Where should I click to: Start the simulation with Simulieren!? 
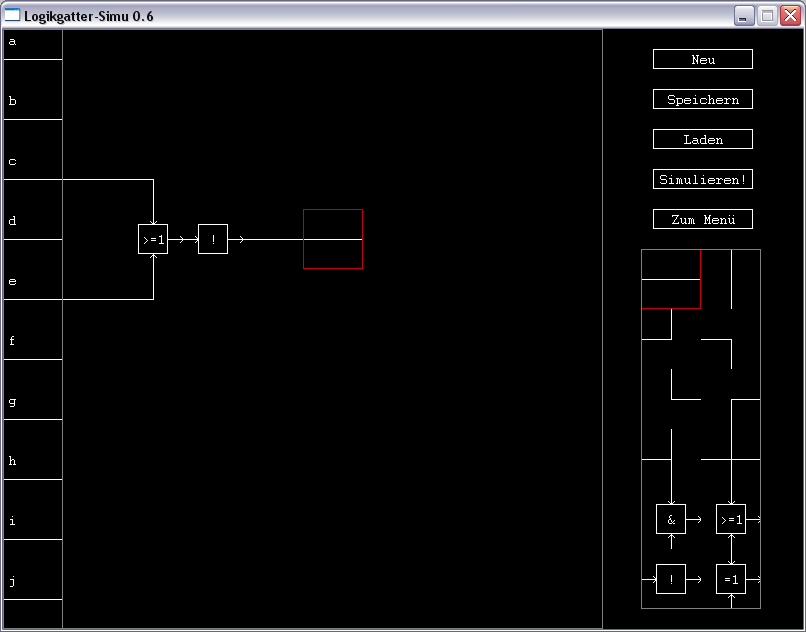coord(702,179)
